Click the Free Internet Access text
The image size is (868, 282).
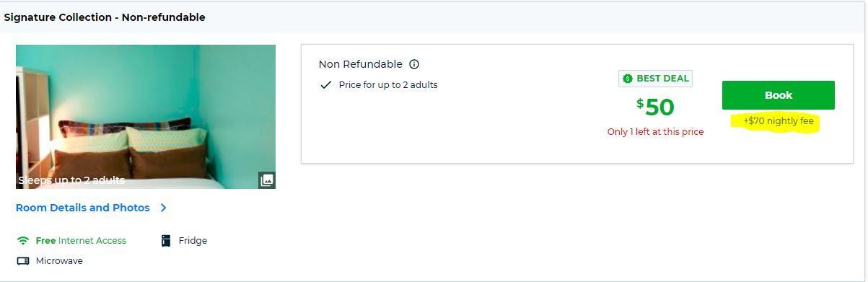coord(81,241)
